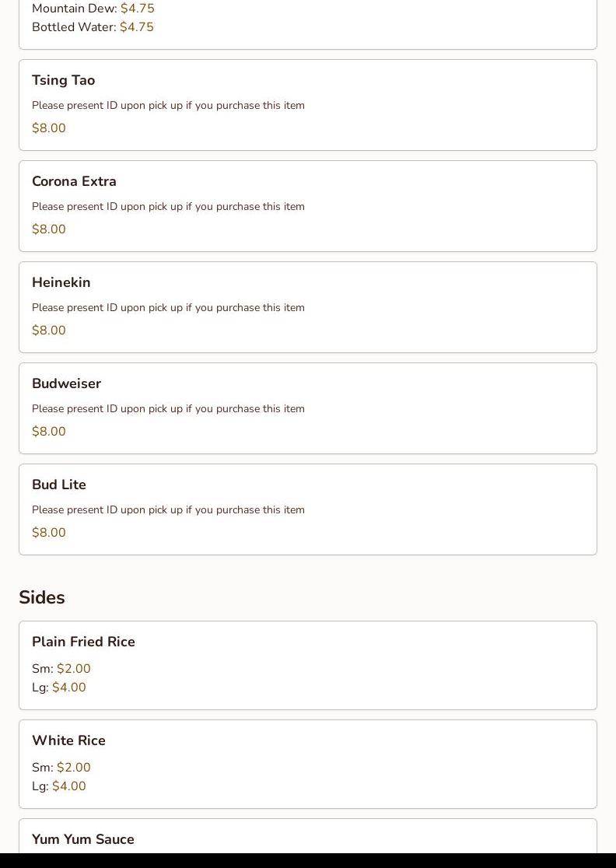Open the Plain Fried Rice side
Viewport: 616px width, 868px height.
point(83,642)
